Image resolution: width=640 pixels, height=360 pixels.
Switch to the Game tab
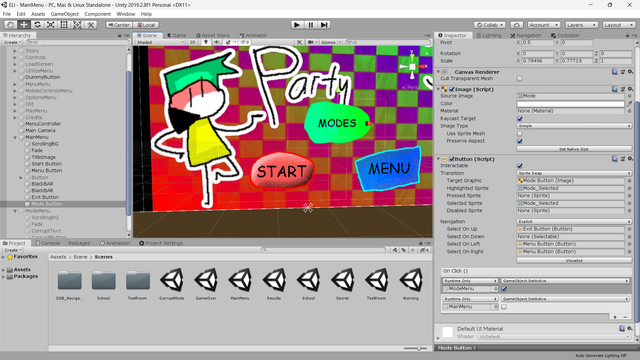pos(176,36)
